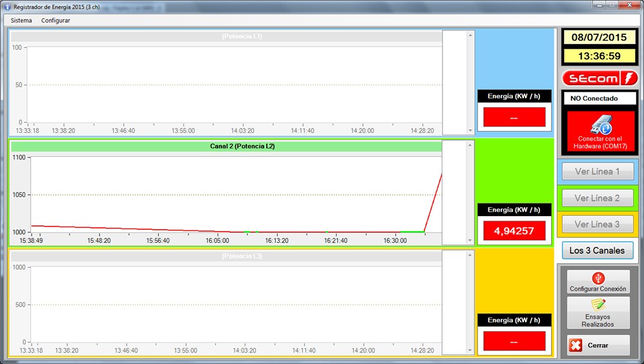The width and height of the screenshot is (644, 364).
Task: Show only line 2 with Ver Línea 2
Action: coord(597,198)
